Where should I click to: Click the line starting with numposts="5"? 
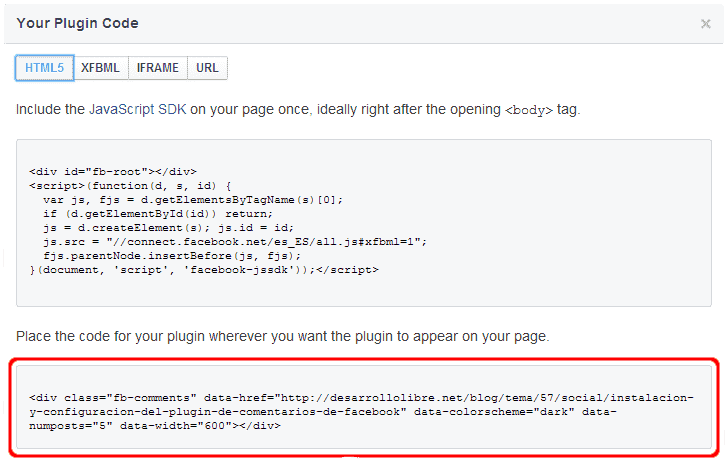tap(155, 426)
